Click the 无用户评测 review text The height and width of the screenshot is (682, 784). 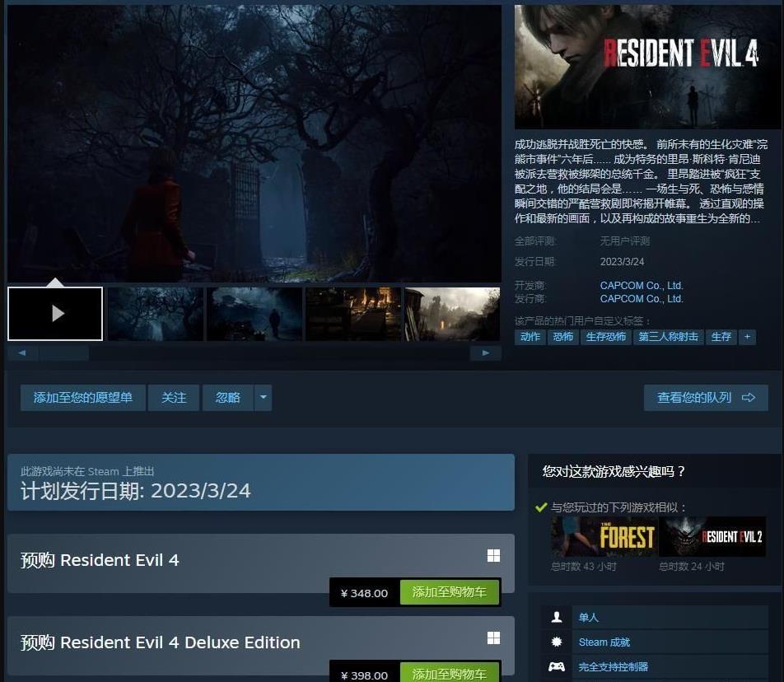tap(625, 241)
